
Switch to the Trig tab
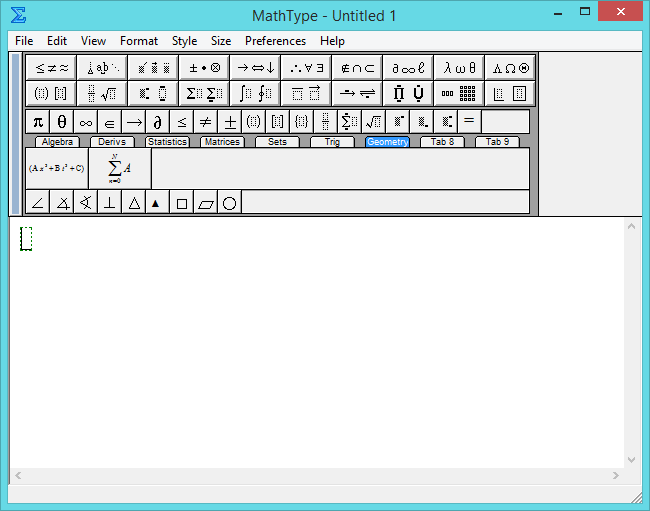(x=332, y=142)
